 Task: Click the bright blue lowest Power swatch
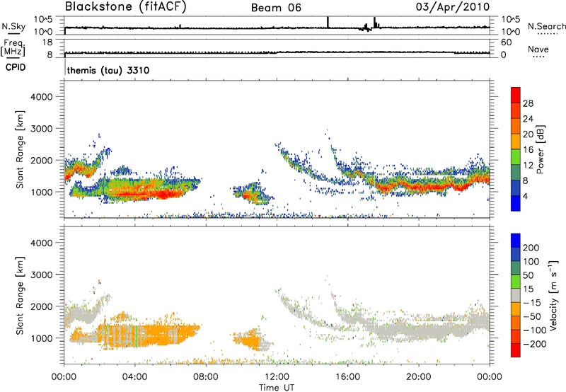516,203
